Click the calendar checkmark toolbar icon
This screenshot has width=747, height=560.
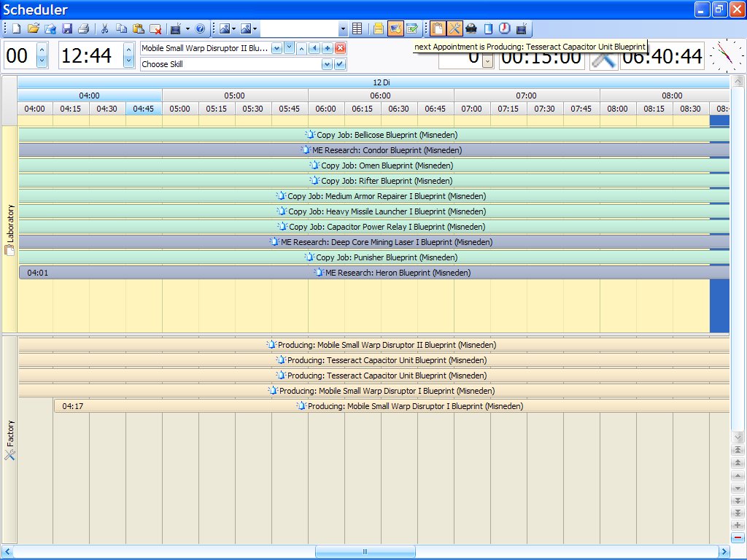[413, 29]
